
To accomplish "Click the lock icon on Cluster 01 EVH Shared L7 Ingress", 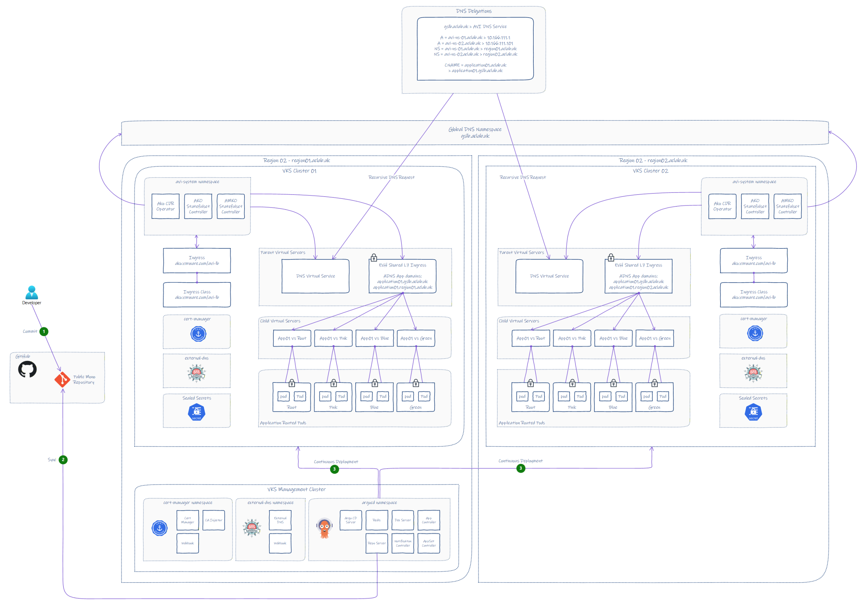I will [374, 258].
